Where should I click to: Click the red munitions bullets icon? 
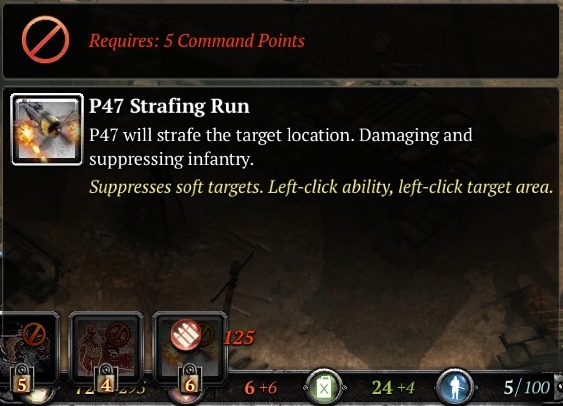(185, 335)
